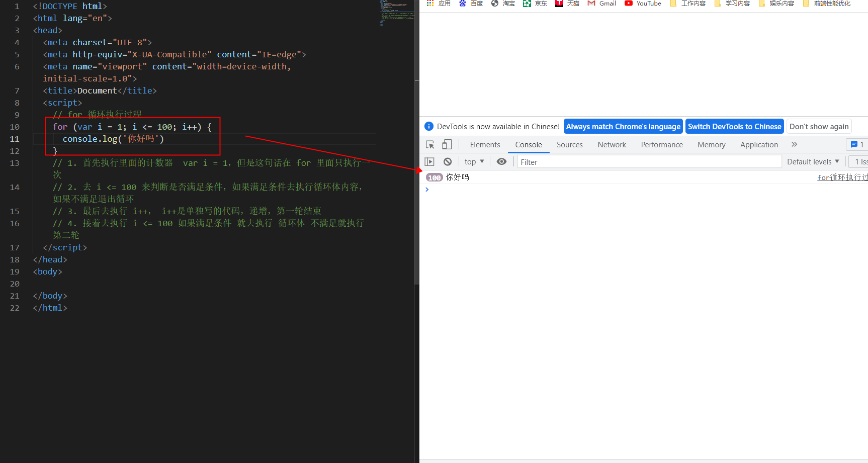Open the Network tab
The image size is (868, 463).
pos(612,145)
